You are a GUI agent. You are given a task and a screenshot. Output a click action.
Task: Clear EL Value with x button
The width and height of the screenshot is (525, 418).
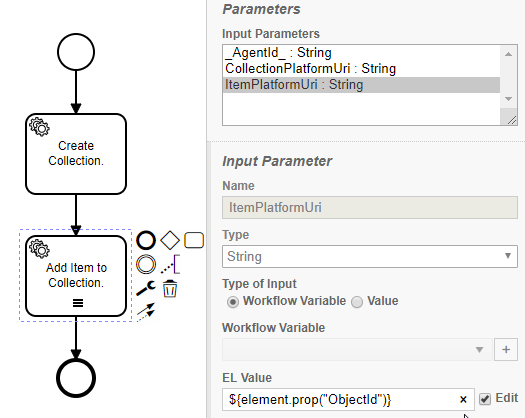click(x=463, y=399)
